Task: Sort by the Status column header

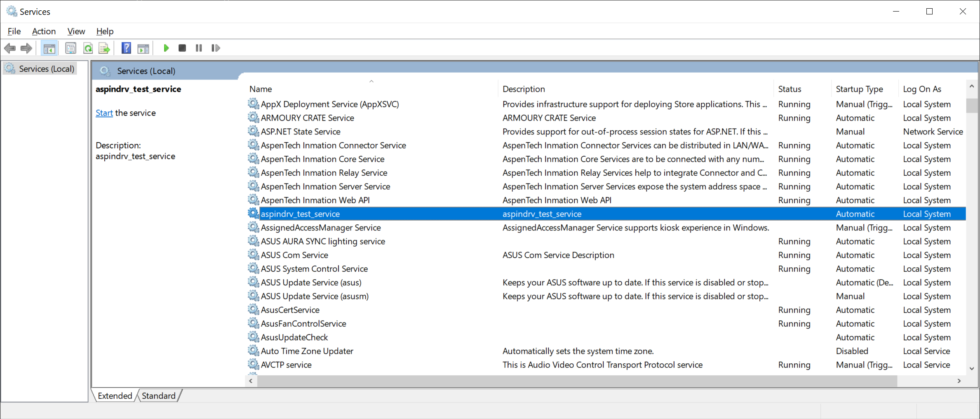Action: pyautogui.click(x=802, y=89)
